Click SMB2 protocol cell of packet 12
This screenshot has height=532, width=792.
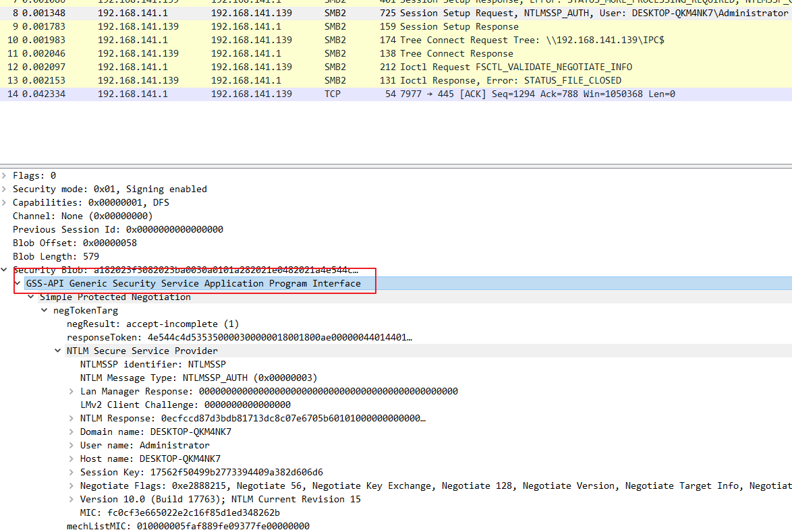(x=335, y=67)
